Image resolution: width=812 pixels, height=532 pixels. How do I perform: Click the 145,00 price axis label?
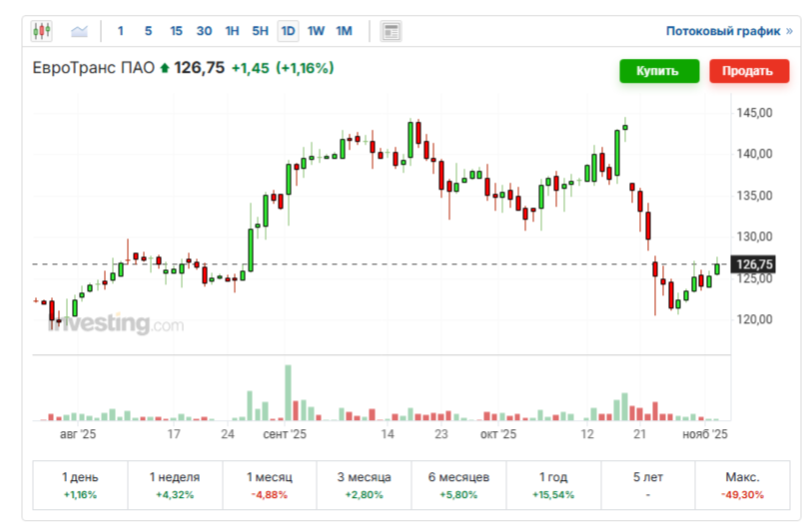click(x=754, y=113)
